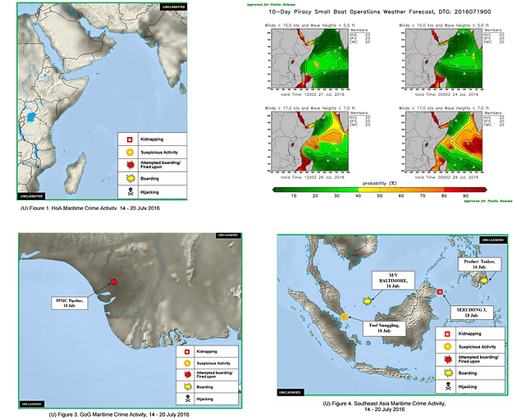Viewport: 517px width, 420px height.
Task: Open forecast panel valid 0000Z 24 JUL 2016
Action: (x=442, y=59)
